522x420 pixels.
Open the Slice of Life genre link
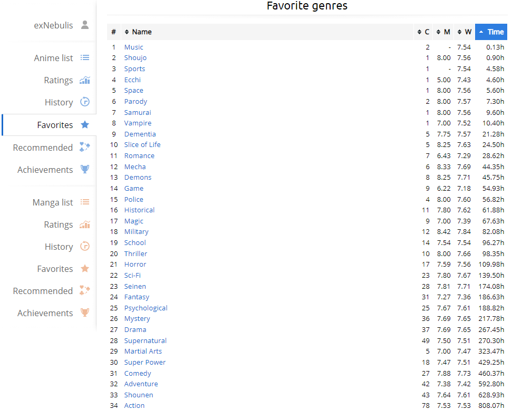tap(142, 145)
